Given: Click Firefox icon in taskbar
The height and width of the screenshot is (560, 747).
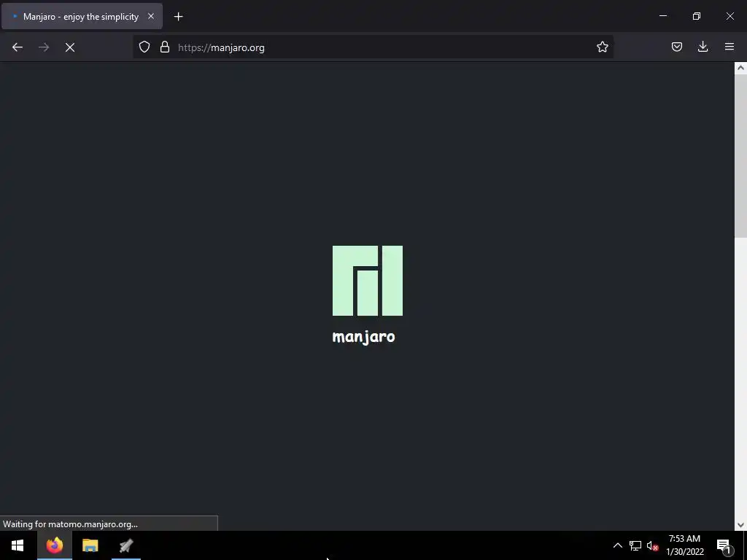Looking at the screenshot, I should coord(54,545).
